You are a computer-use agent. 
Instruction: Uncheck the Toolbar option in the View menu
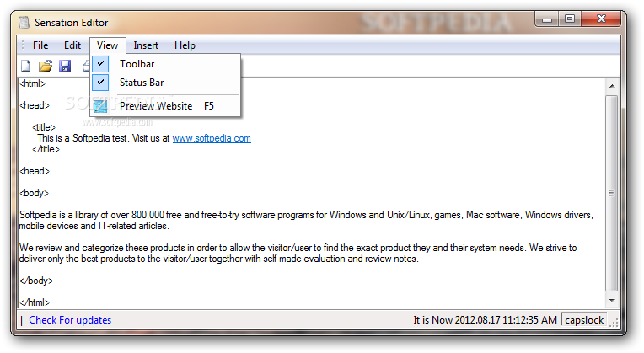tap(165, 64)
